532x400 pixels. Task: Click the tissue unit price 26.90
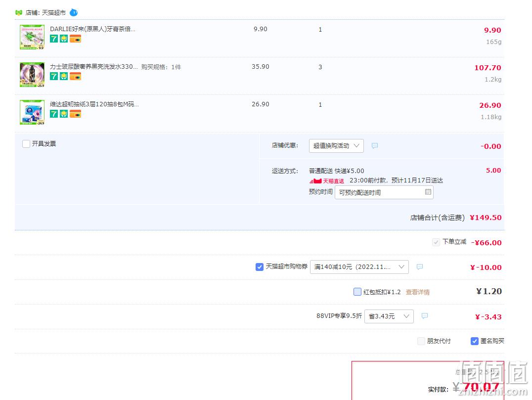[x=261, y=104]
